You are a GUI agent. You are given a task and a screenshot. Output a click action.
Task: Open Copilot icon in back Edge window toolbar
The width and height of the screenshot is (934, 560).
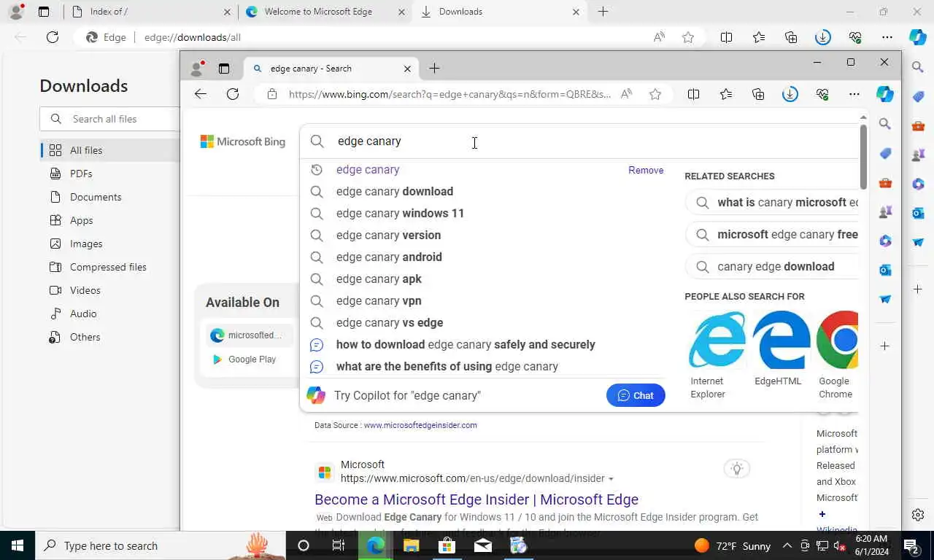917,37
